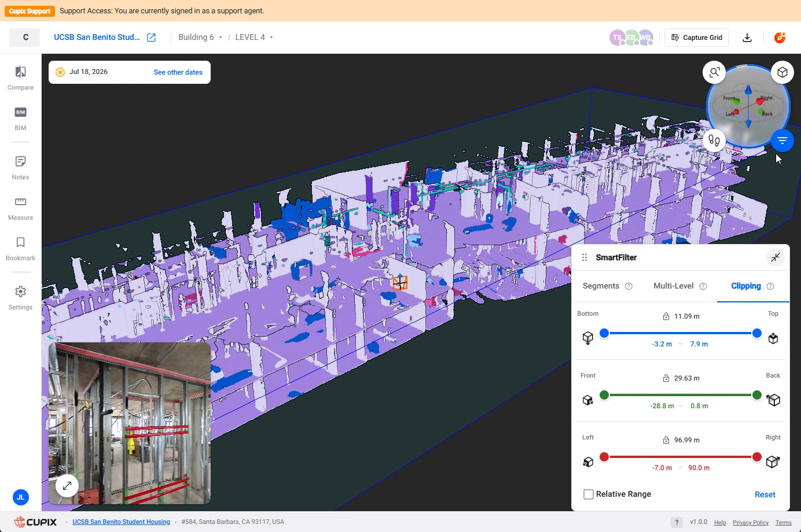Toggle the lock beside 11.09 m
Viewport: 801px width, 532px height.
click(666, 316)
